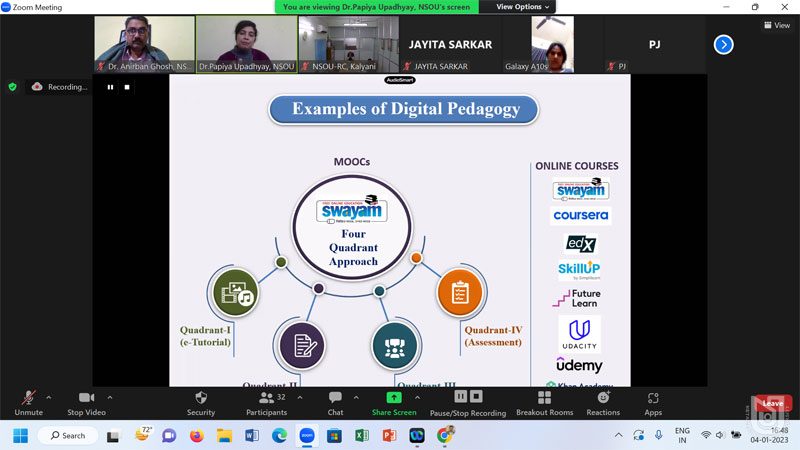Pause recording from bottom toolbar
This screenshot has height=450, width=800.
(x=461, y=396)
